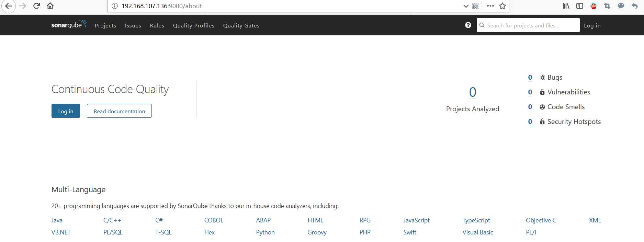Click the search projects and files field
The height and width of the screenshot is (242, 644).
click(x=528, y=25)
